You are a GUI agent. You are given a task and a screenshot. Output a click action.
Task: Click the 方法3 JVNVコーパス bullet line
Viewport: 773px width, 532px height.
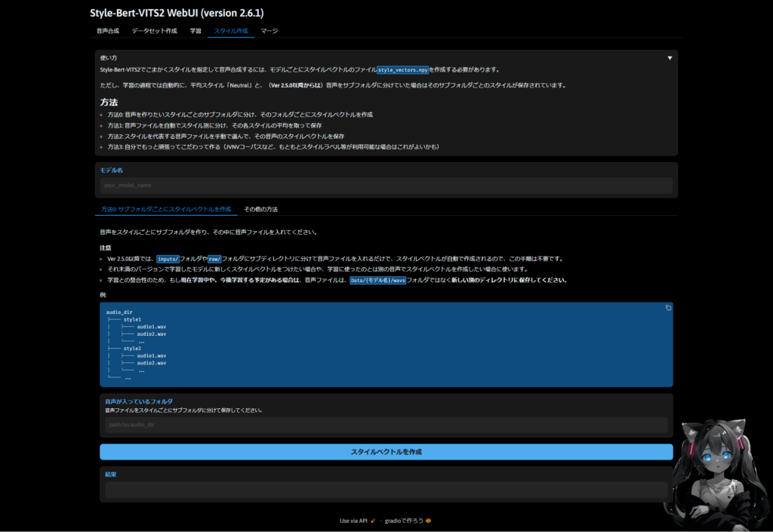(273, 147)
